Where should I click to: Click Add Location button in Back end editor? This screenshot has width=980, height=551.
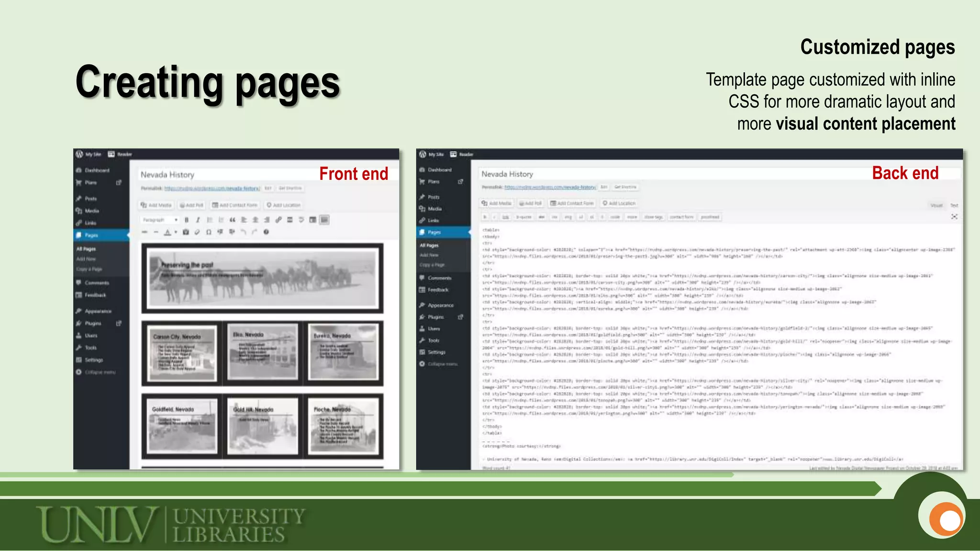point(619,203)
